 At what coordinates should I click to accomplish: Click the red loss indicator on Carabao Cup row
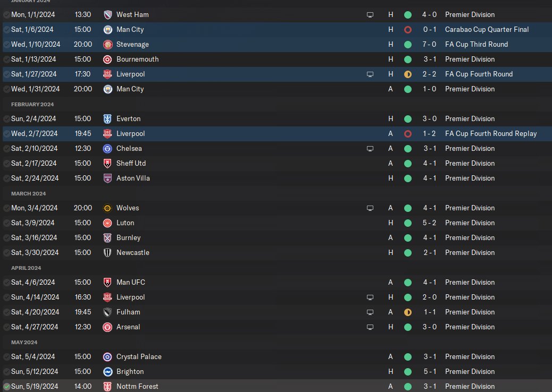(408, 30)
